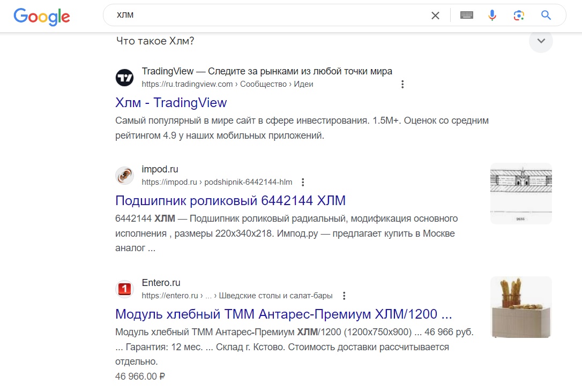The image size is (582, 392).
Task: Click the impod.ru podshipnik URL breadcrumb
Action: [217, 182]
